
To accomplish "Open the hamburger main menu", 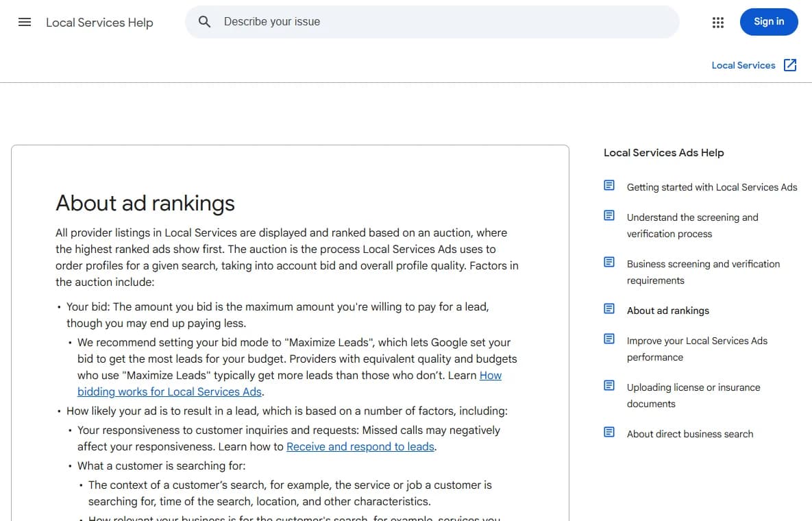I will (x=25, y=22).
